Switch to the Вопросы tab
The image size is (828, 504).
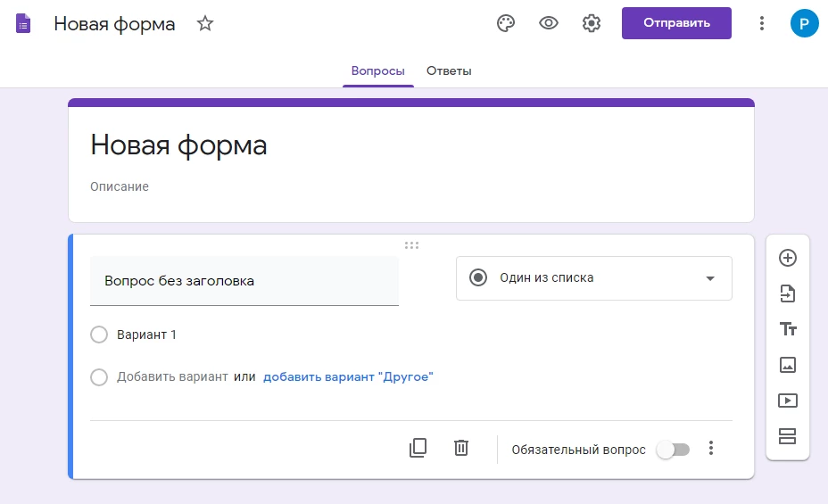377,71
